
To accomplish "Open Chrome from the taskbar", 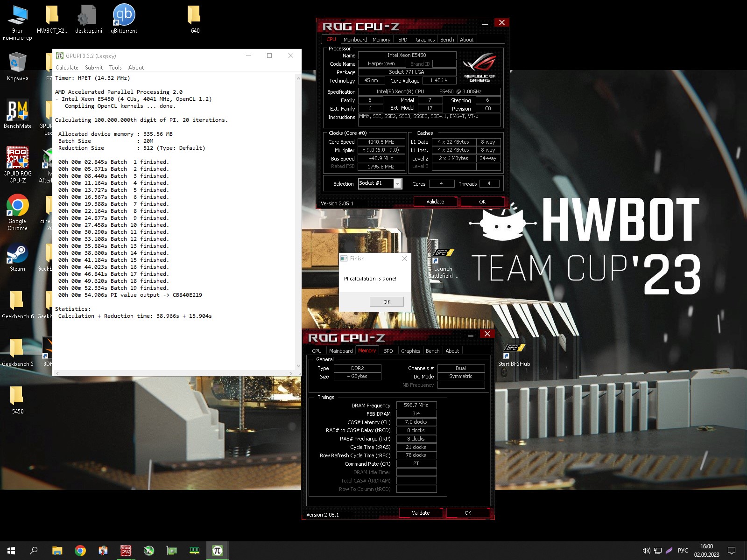I will click(x=80, y=551).
